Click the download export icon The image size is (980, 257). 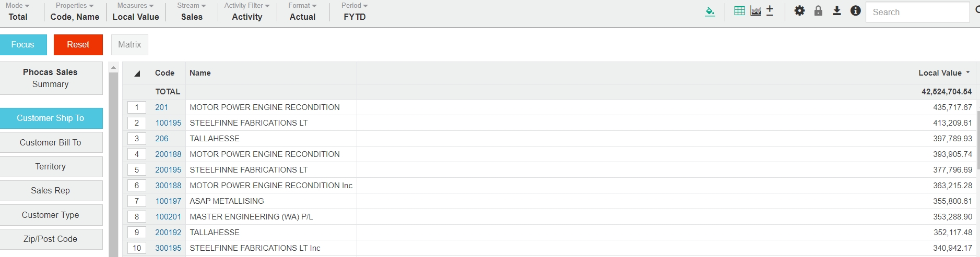coord(836,11)
